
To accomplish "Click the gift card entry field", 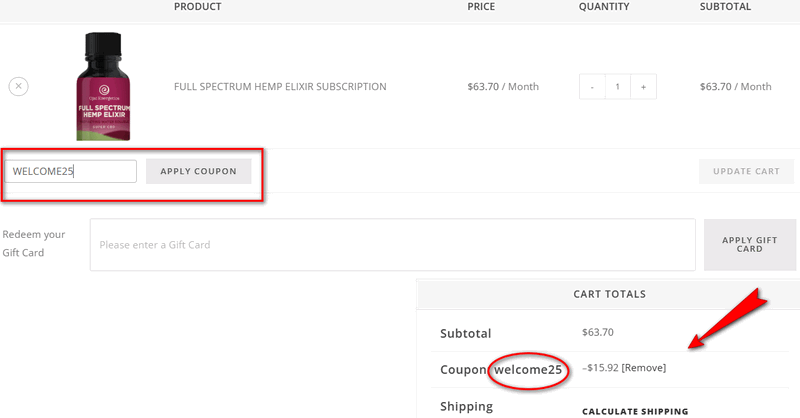I will coord(392,244).
